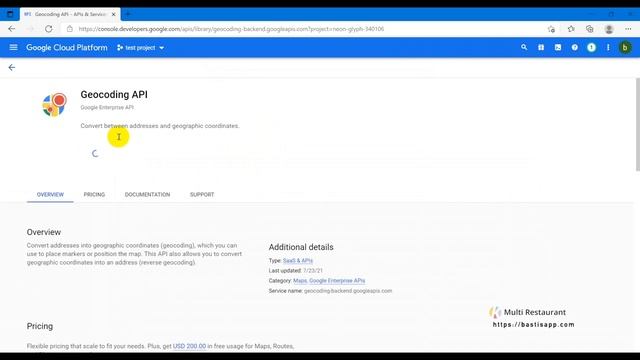Open the Documentation tab

pyautogui.click(x=147, y=195)
